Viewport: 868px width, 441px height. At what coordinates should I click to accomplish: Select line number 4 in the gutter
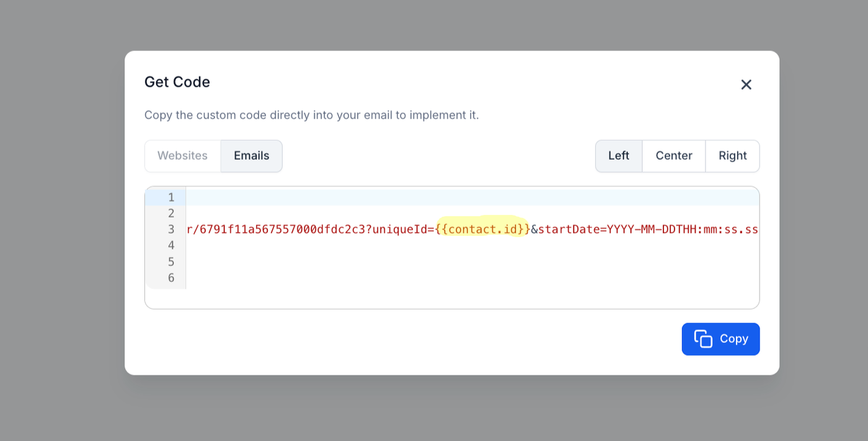coord(171,246)
